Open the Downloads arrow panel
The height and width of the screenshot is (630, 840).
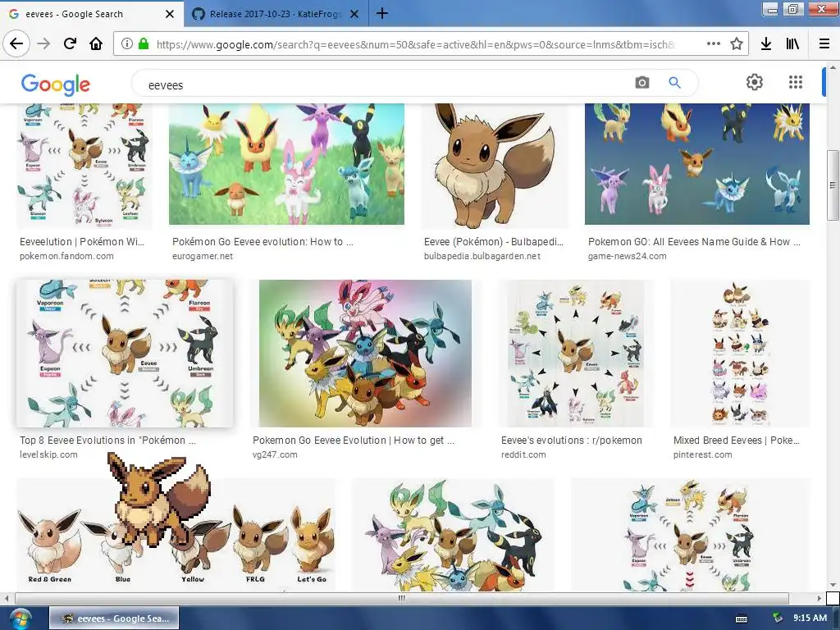(766, 44)
